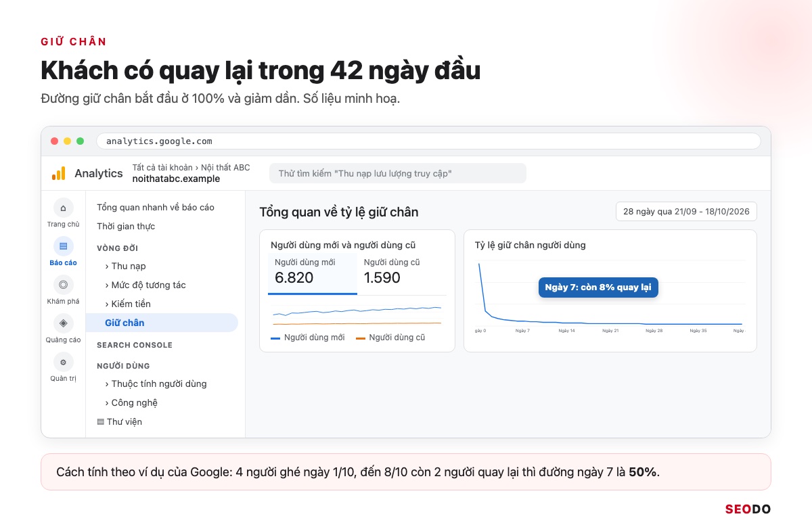Open the Khám phá explore icon

click(x=64, y=285)
